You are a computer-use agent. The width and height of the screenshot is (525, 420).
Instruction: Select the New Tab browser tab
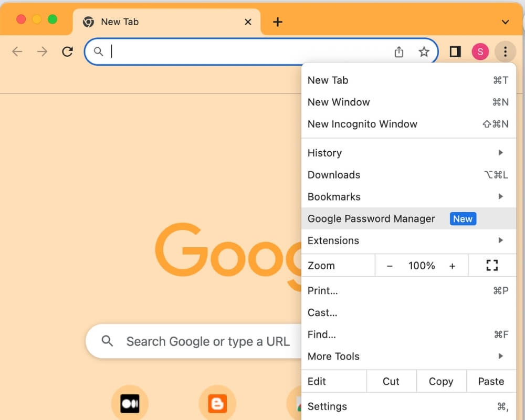120,22
